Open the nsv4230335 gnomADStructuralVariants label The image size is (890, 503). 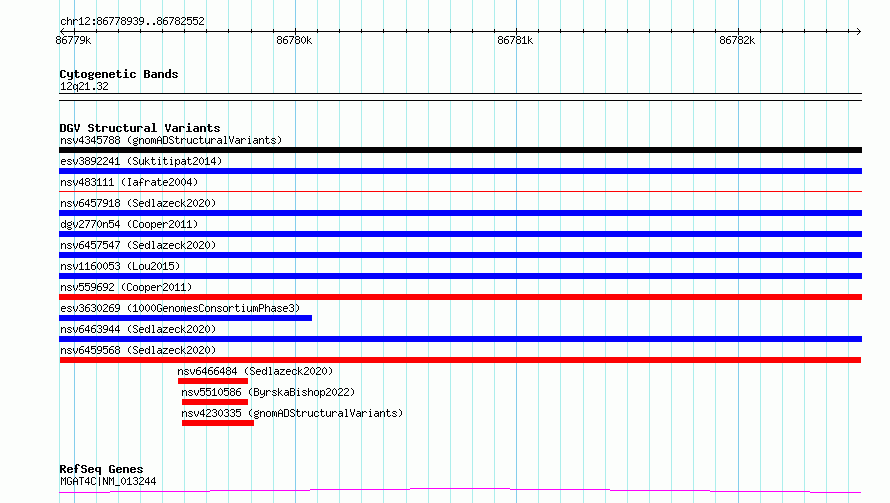pyautogui.click(x=292, y=413)
